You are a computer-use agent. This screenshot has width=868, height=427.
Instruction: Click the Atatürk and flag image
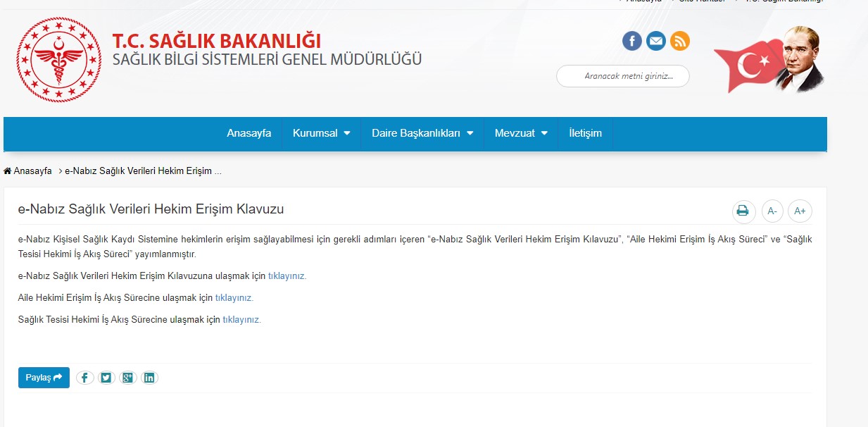click(769, 60)
